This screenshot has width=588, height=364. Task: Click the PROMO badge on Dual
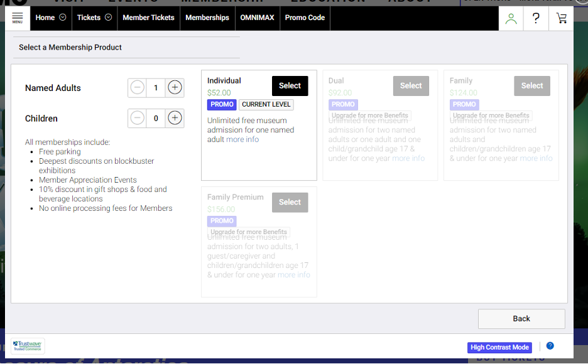343,104
